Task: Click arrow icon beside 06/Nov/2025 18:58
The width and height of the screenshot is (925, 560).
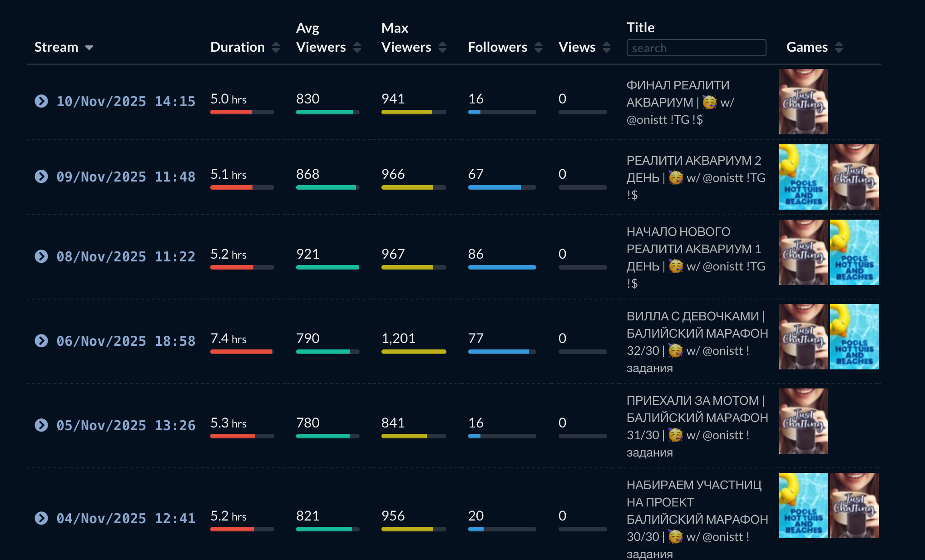Action: [41, 341]
